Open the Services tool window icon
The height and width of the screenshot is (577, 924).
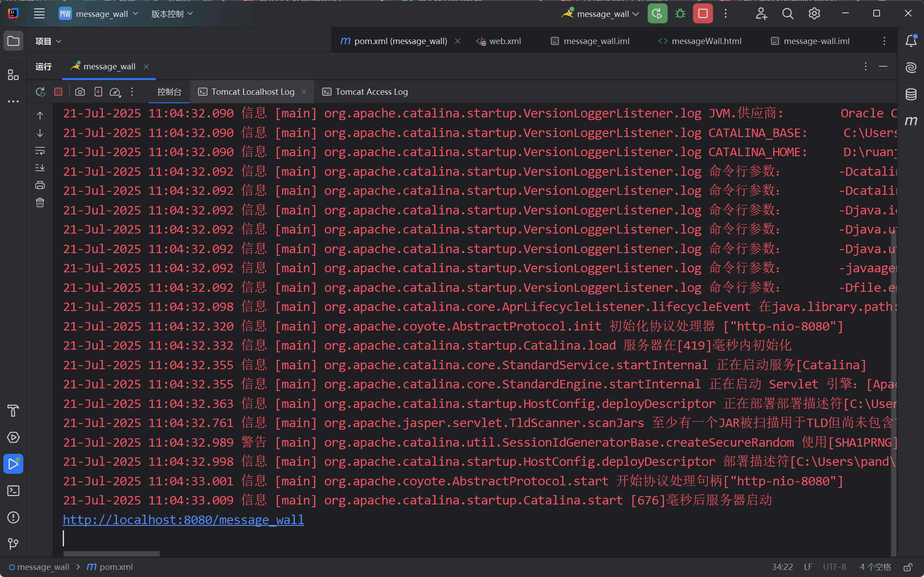click(13, 437)
